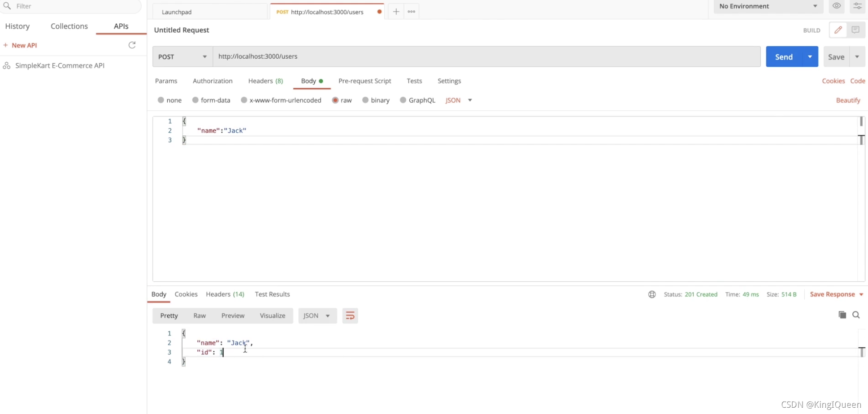Screen dimensions: 868x414
Task: Beautify the request body JSON
Action: pos(847,100)
